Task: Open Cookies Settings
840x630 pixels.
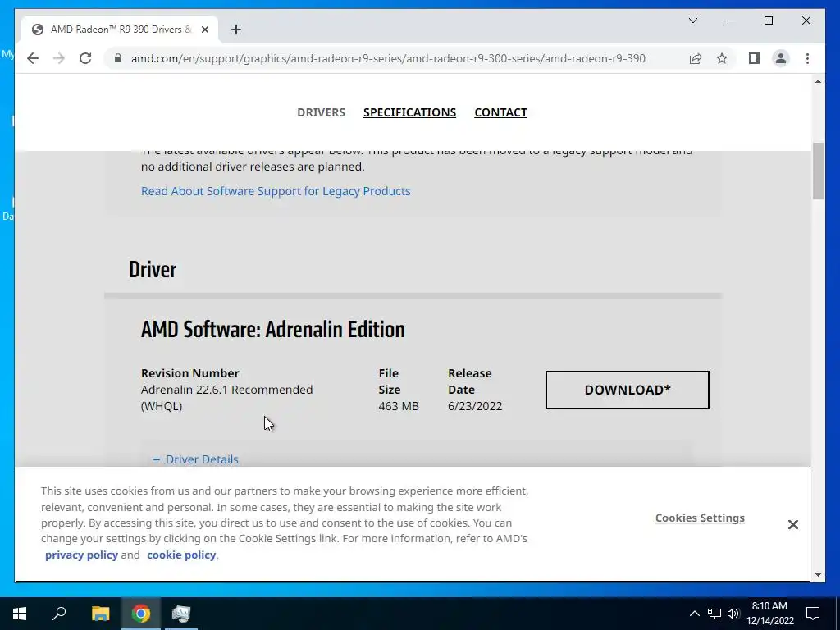Action: [x=700, y=518]
